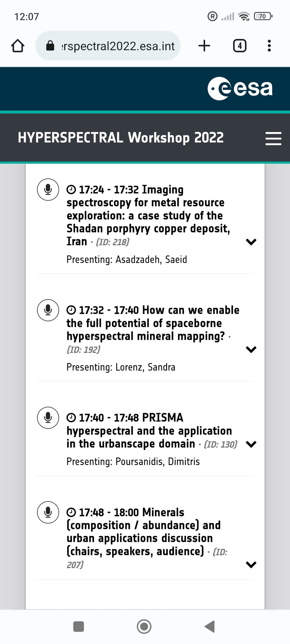
Task: Expand the spaceborne hyperspectral mineral mapping talk
Action: tap(251, 349)
